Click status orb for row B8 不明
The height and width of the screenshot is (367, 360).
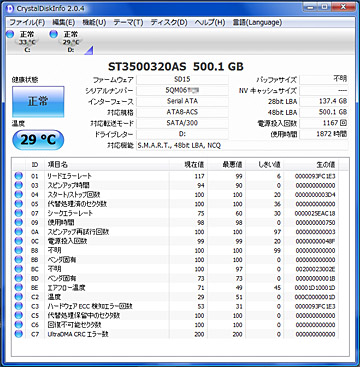[x=19, y=250]
